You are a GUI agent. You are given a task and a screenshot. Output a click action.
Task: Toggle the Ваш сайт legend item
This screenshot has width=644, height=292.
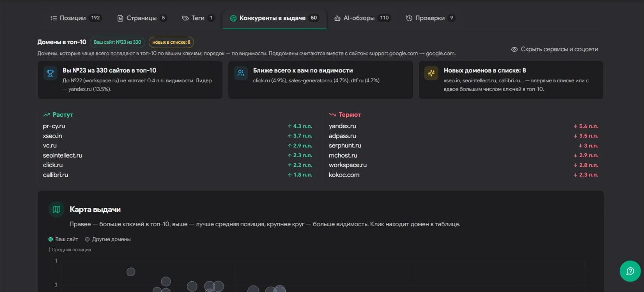[x=63, y=239]
